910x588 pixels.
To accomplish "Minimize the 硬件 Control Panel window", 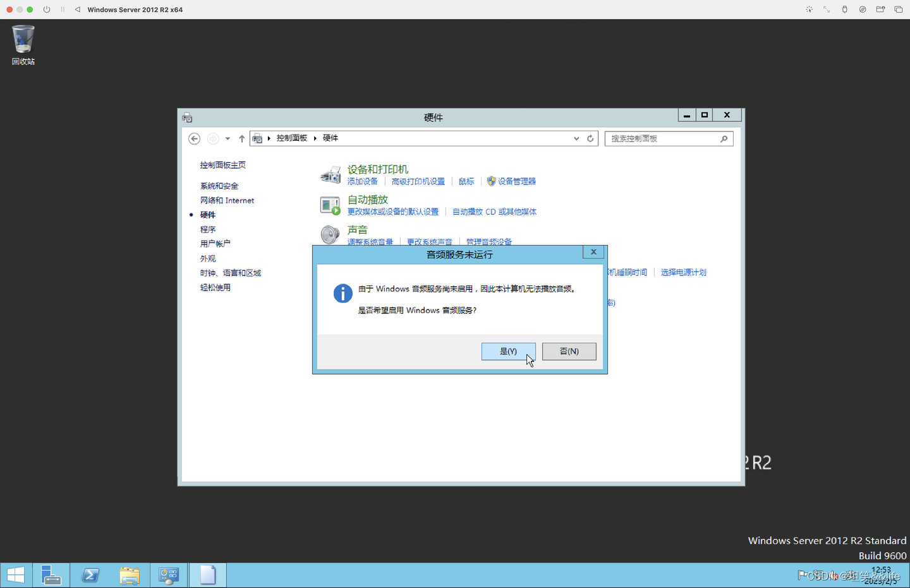I will pyautogui.click(x=687, y=115).
